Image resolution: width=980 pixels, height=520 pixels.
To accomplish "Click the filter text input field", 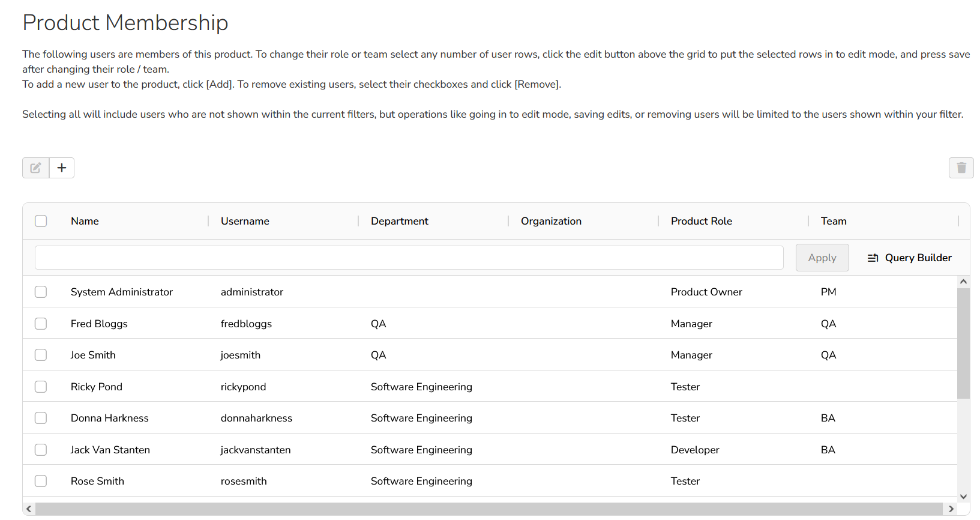I will pyautogui.click(x=409, y=258).
